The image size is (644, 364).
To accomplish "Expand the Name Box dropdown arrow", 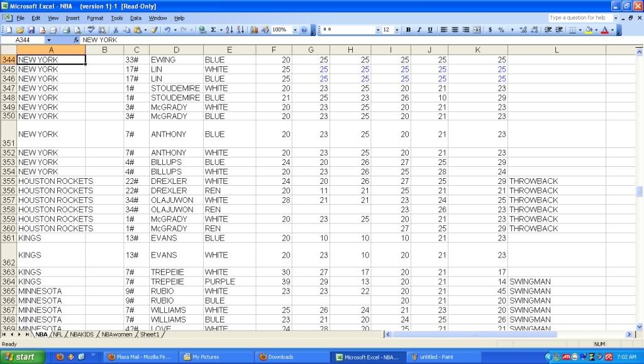I will (x=49, y=40).
